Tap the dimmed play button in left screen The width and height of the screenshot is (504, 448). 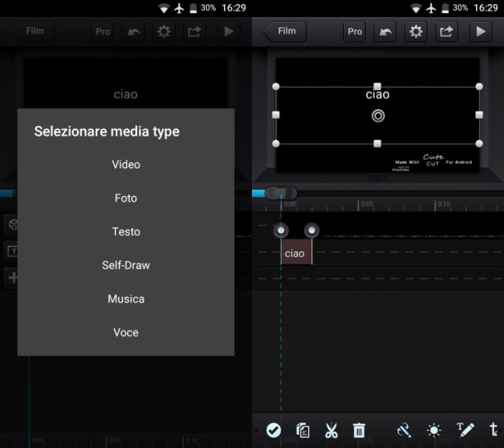(x=229, y=31)
